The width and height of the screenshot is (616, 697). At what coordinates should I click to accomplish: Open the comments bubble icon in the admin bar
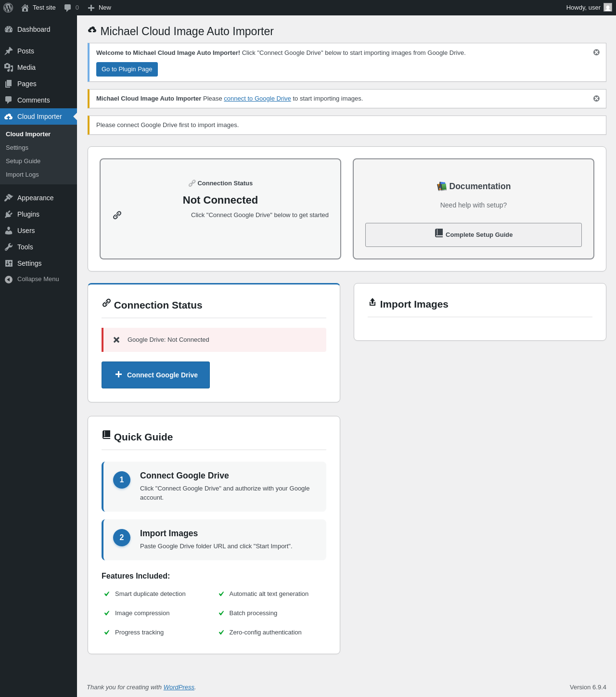pos(68,8)
